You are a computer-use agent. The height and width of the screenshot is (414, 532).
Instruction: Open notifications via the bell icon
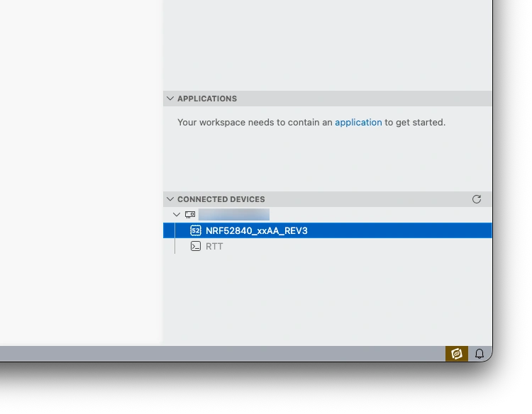(479, 354)
